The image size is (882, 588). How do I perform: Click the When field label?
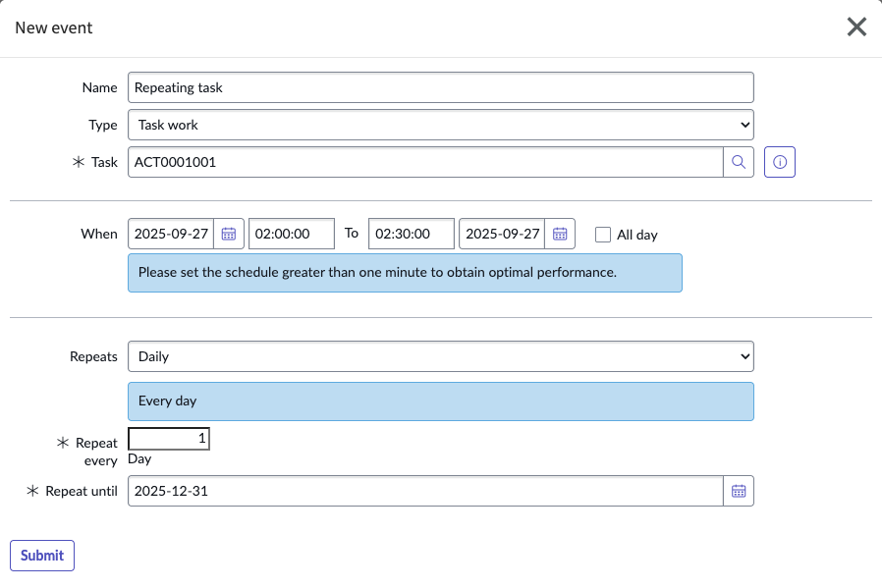pyautogui.click(x=99, y=234)
